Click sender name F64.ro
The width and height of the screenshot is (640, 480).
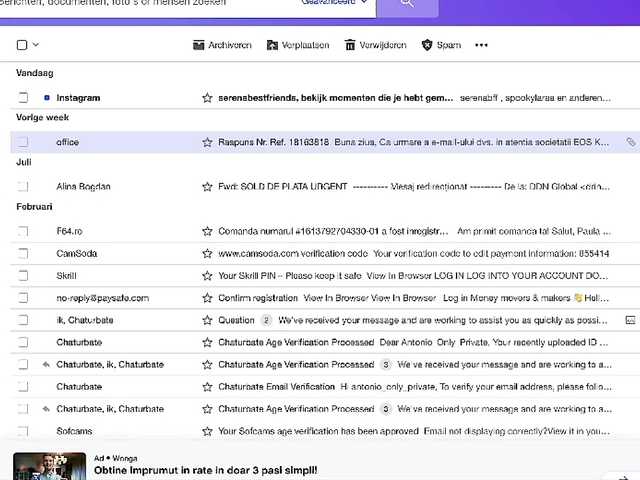coord(69,231)
